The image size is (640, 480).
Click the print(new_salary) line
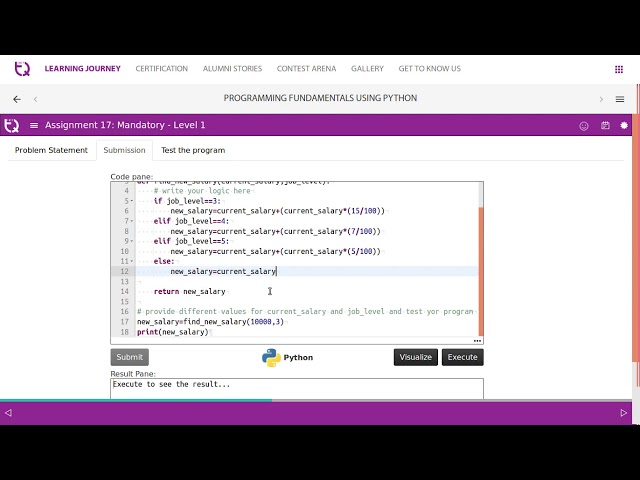coord(173,332)
